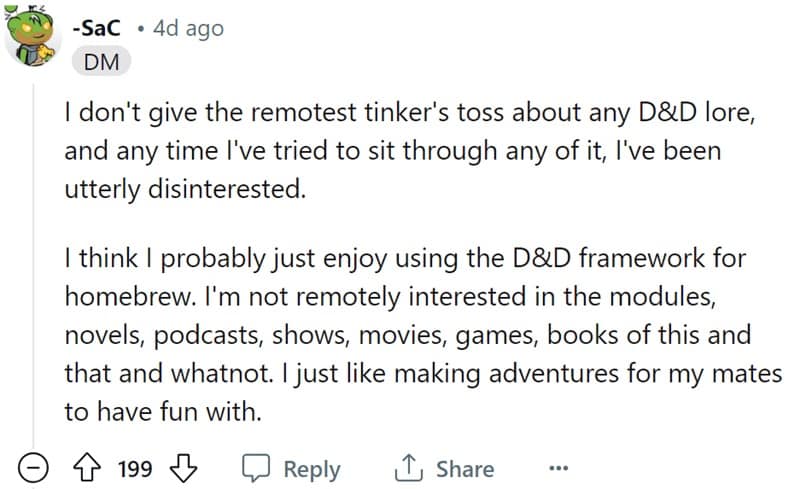
Task: Click the phrase "D&D framework" in comment
Action: pyautogui.click(x=610, y=260)
